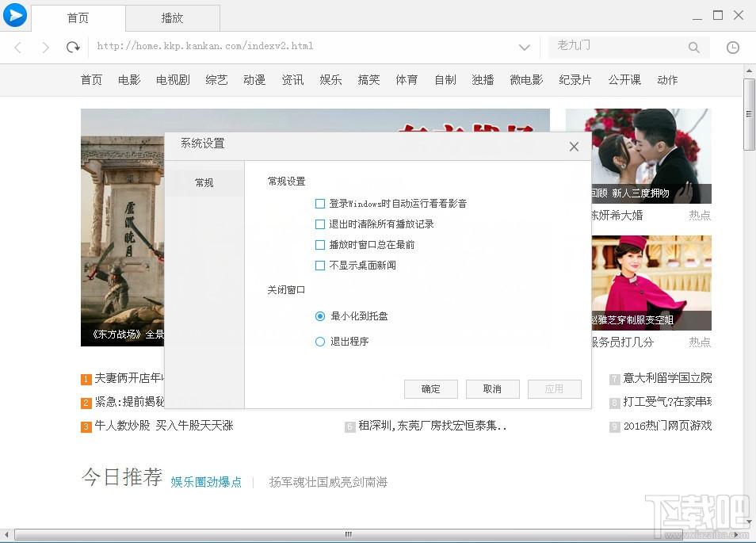Image resolution: width=756 pixels, height=543 pixels.
Task: Open 资讯 nav item
Action: (292, 80)
